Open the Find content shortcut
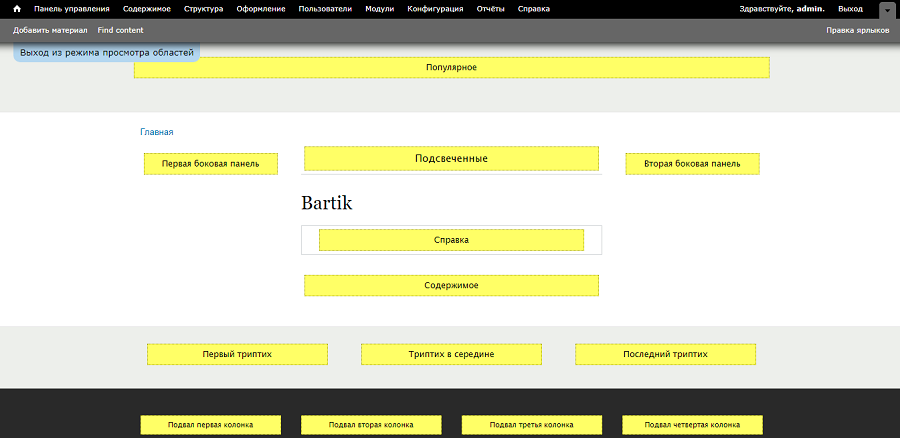The width and height of the screenshot is (900, 438). [x=121, y=30]
